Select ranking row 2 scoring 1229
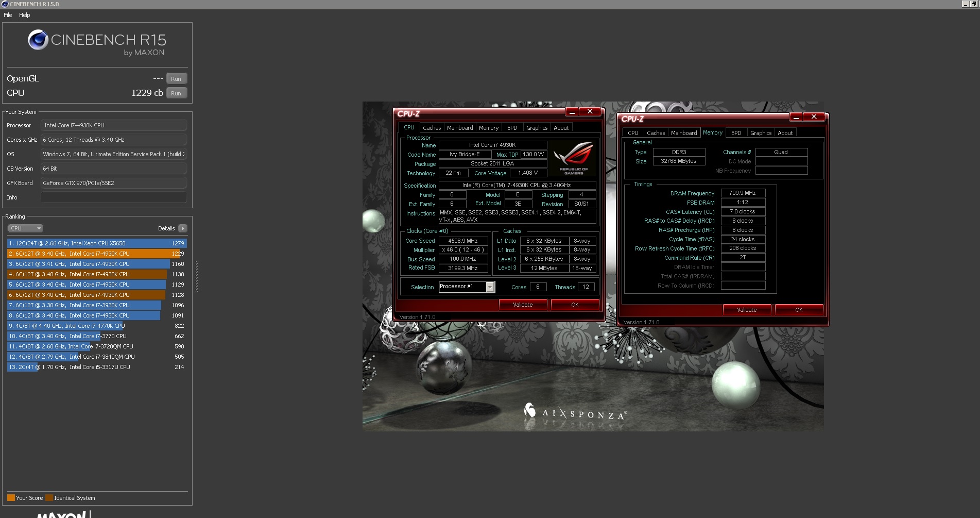The width and height of the screenshot is (980, 518). pos(97,254)
